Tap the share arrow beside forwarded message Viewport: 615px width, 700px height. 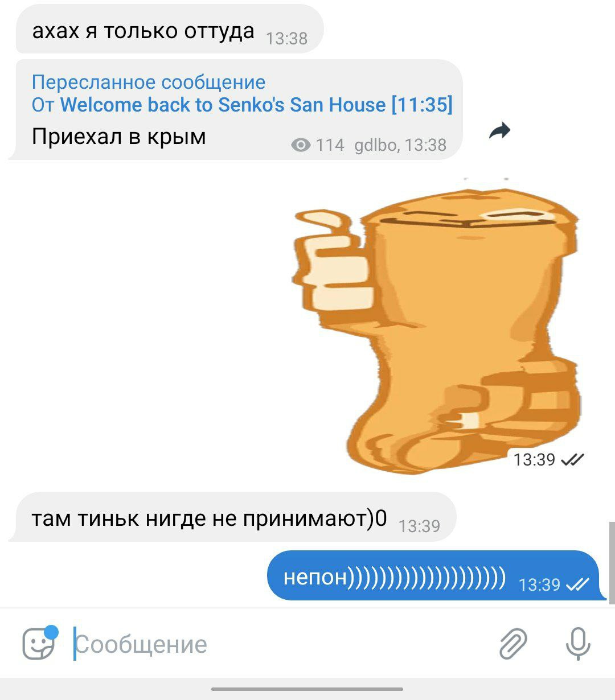point(499,131)
